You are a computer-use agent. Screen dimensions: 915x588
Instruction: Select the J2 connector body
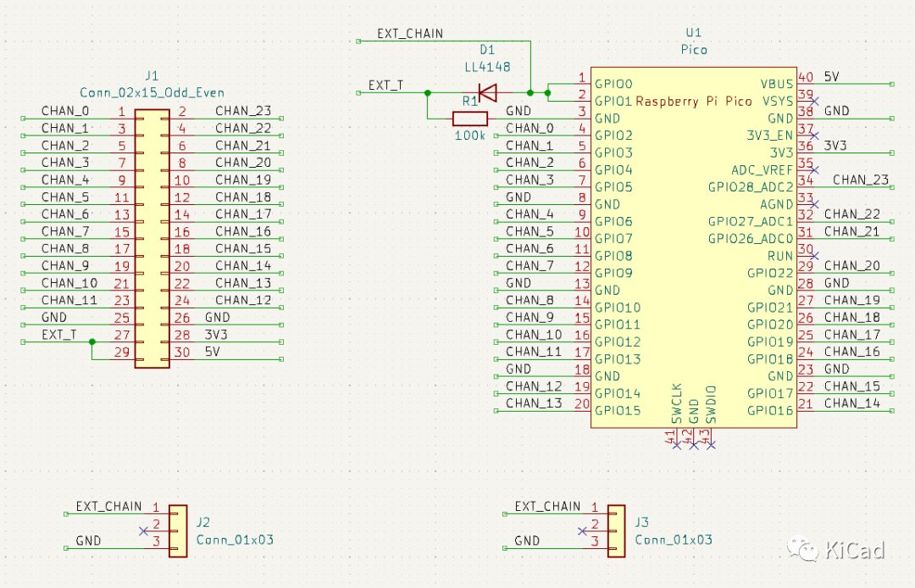click(178, 531)
